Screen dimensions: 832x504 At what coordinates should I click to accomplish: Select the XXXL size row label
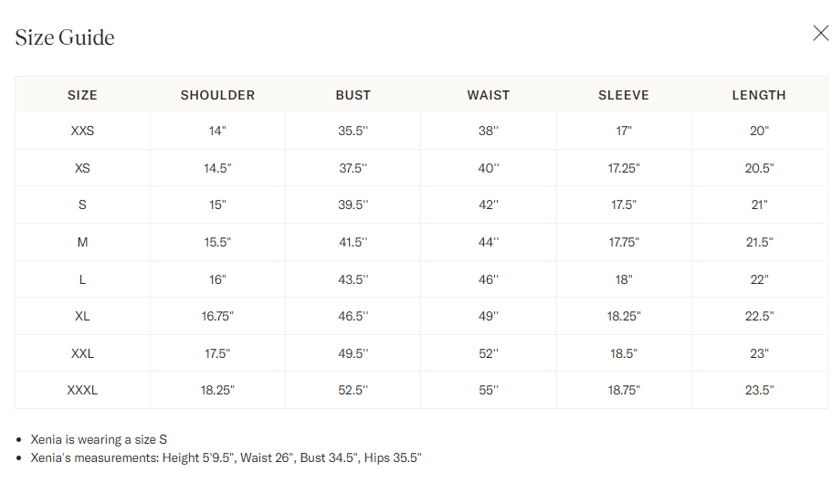click(82, 390)
